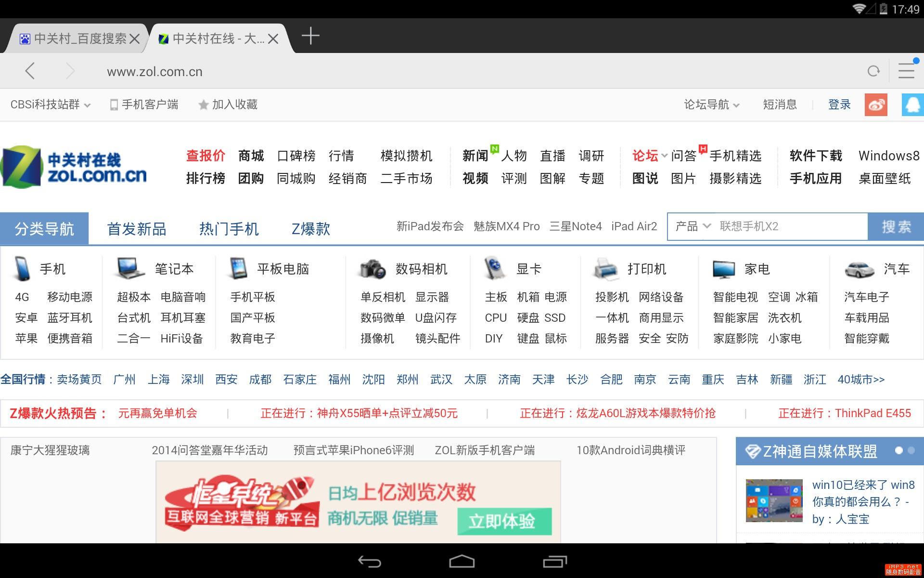The image size is (924, 578).
Task: Close the 中关村_百度搜索 tab
Action: [x=135, y=39]
